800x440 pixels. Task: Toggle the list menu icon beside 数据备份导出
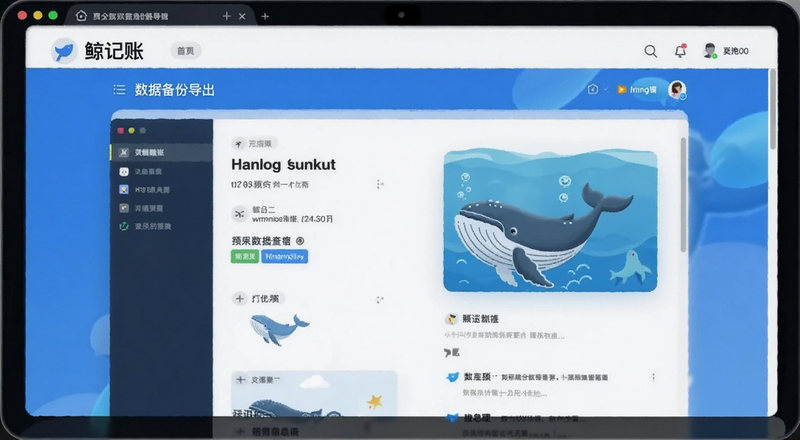(x=119, y=90)
